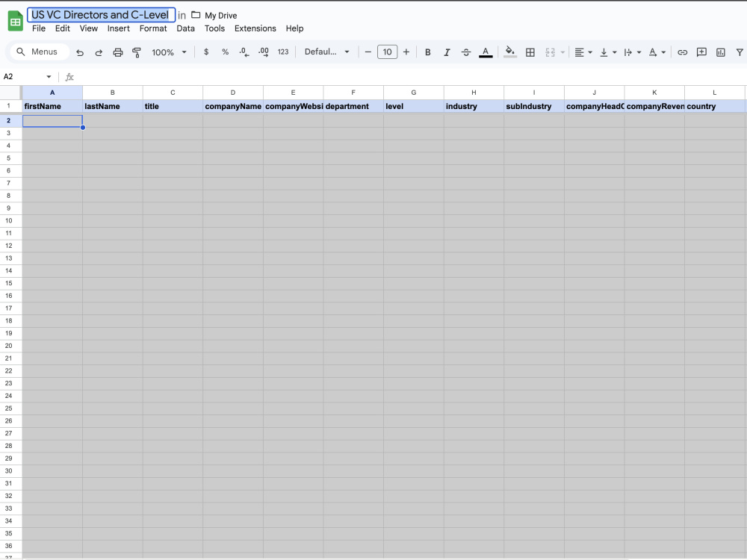Open the fill color bucket
This screenshot has width=747, height=560.
[509, 52]
